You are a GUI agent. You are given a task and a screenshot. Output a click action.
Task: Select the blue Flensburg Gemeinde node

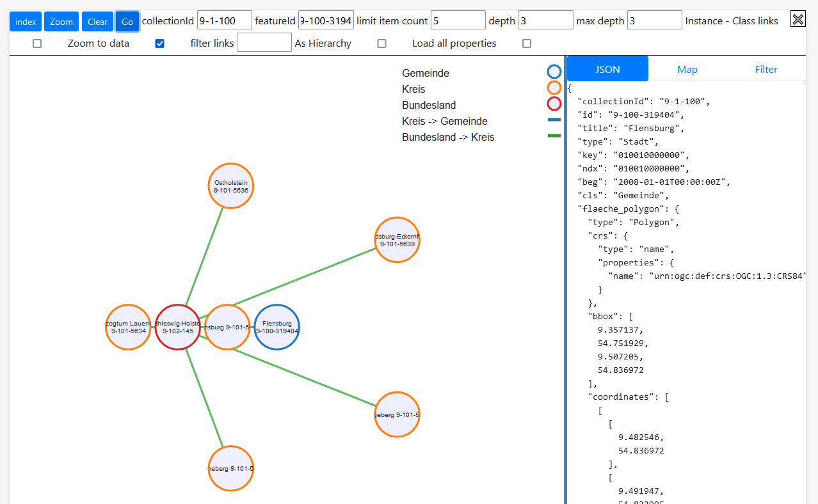pyautogui.click(x=277, y=327)
